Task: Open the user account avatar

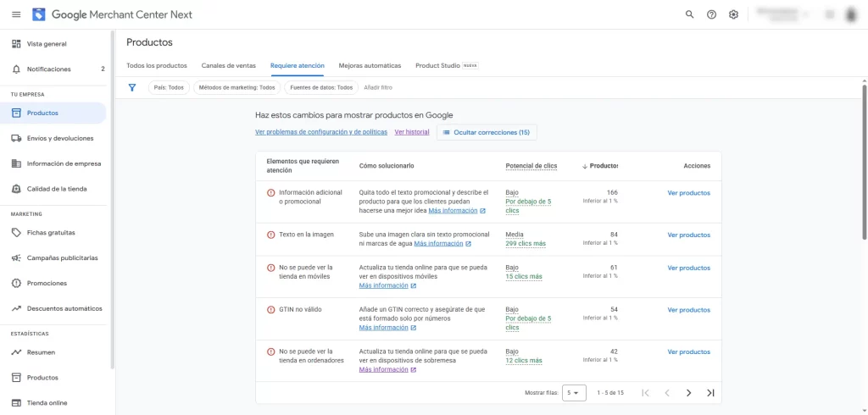Action: click(851, 15)
